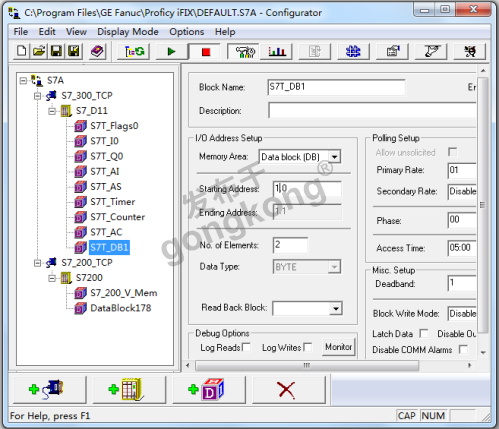This screenshot has width=499, height=429.
Task: Select S7T_Counter datablock in tree
Action: point(117,217)
